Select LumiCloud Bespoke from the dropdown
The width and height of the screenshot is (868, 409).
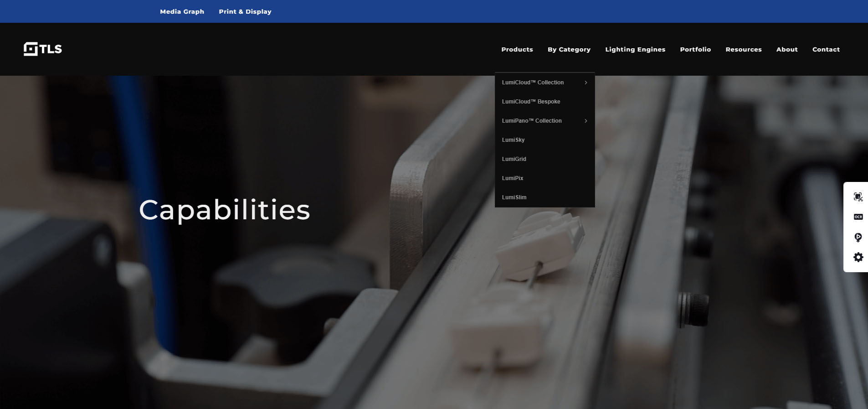531,102
